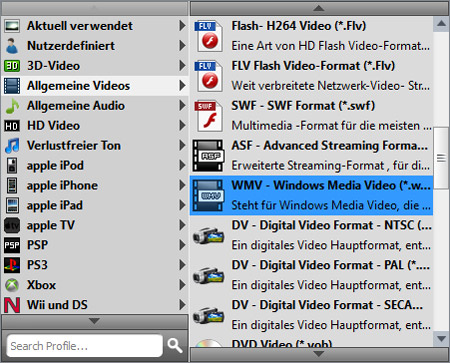Expand HD Video submenu arrow
Viewport: 450px width, 363px height.
click(182, 126)
